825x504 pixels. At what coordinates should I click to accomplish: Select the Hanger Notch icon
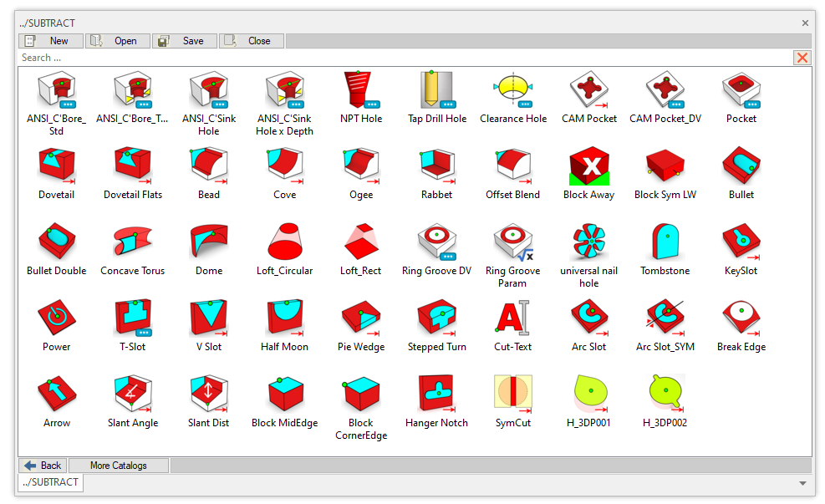437,394
